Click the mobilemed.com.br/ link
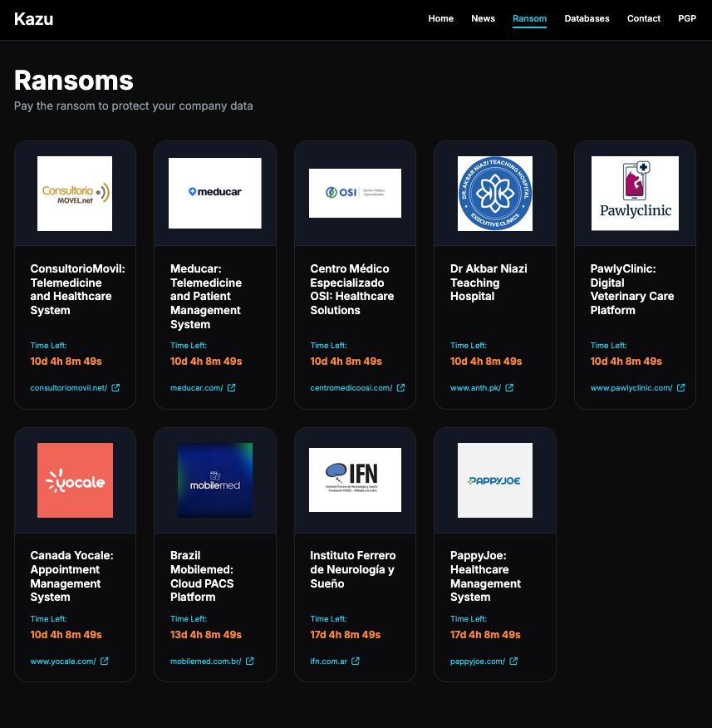The width and height of the screenshot is (712, 728). tap(205, 662)
